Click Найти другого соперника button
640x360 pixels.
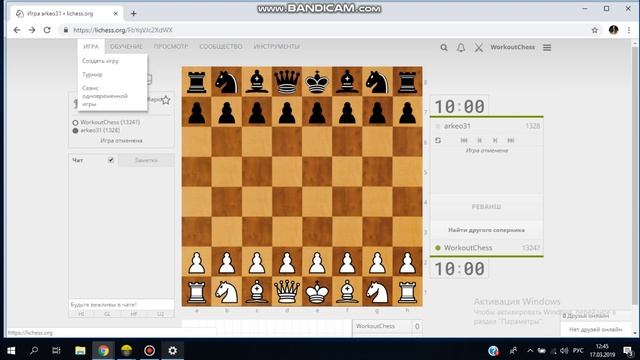[487, 230]
